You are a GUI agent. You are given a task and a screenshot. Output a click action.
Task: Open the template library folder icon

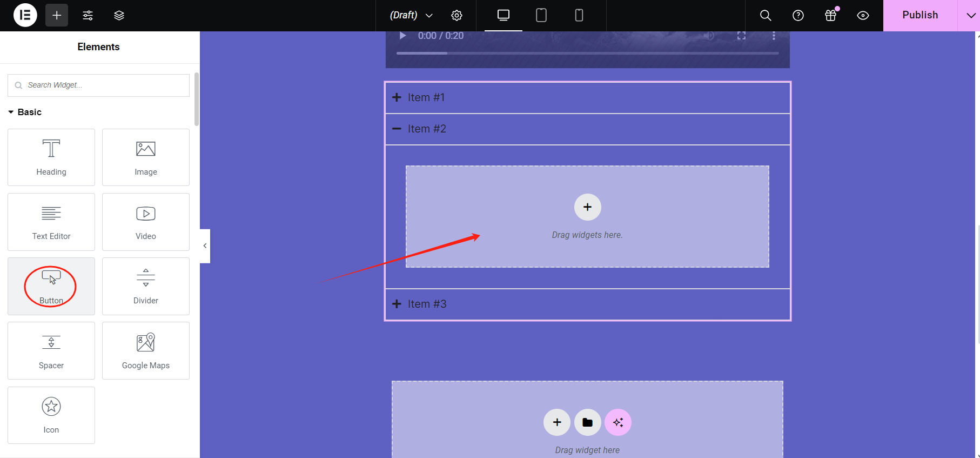[x=587, y=422]
